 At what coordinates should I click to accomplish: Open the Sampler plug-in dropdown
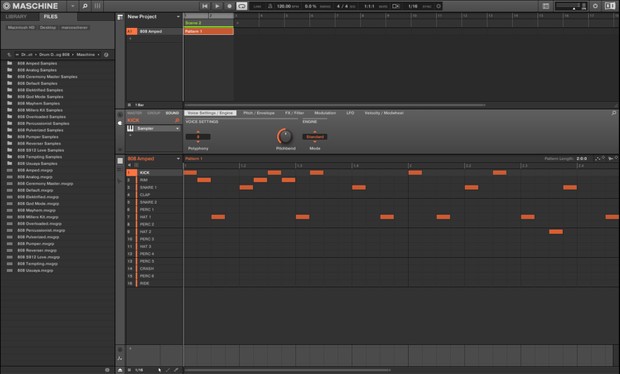coord(158,128)
